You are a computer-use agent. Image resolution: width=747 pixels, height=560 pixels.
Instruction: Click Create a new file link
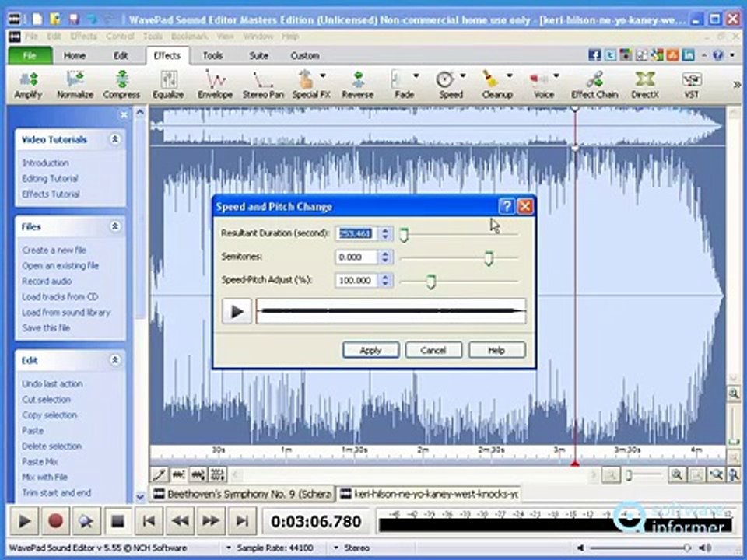click(x=54, y=250)
